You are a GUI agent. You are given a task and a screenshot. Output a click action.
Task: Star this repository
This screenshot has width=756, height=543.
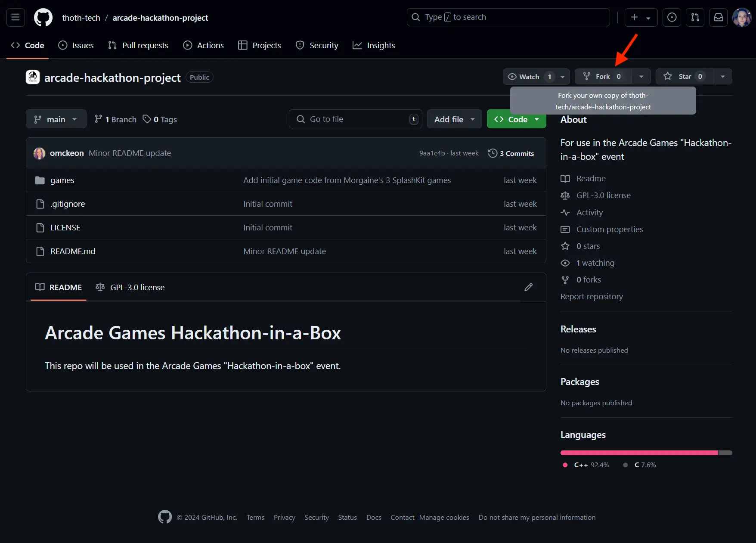point(684,77)
